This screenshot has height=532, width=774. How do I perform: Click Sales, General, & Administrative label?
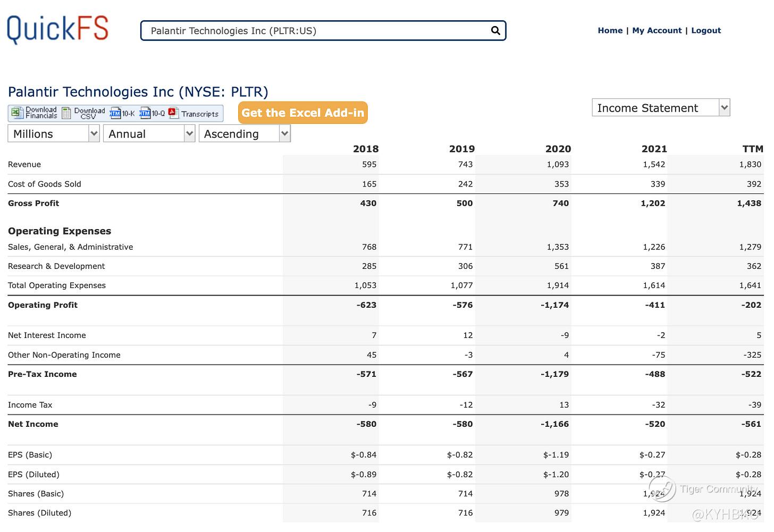pyautogui.click(x=71, y=247)
